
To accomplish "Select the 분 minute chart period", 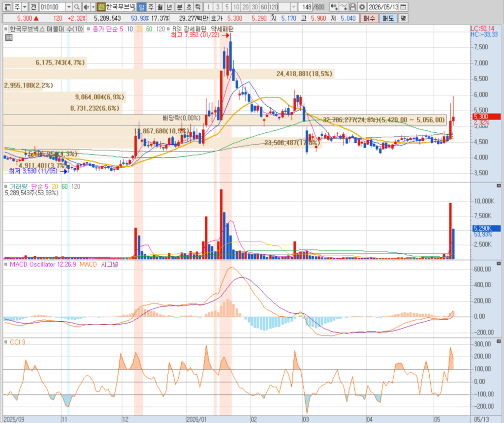I will (x=179, y=7).
